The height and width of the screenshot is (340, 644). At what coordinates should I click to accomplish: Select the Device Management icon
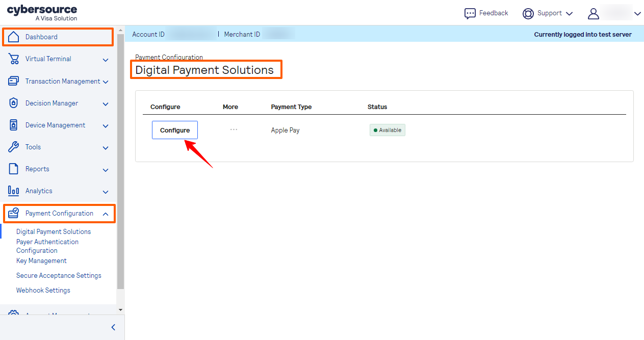pos(13,125)
